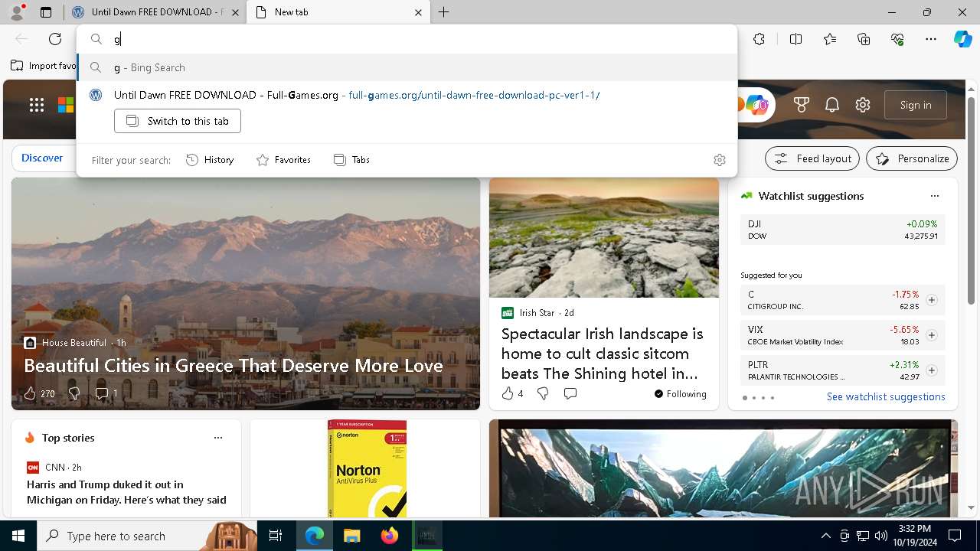Open File Explorer from taskbar

pos(351,536)
